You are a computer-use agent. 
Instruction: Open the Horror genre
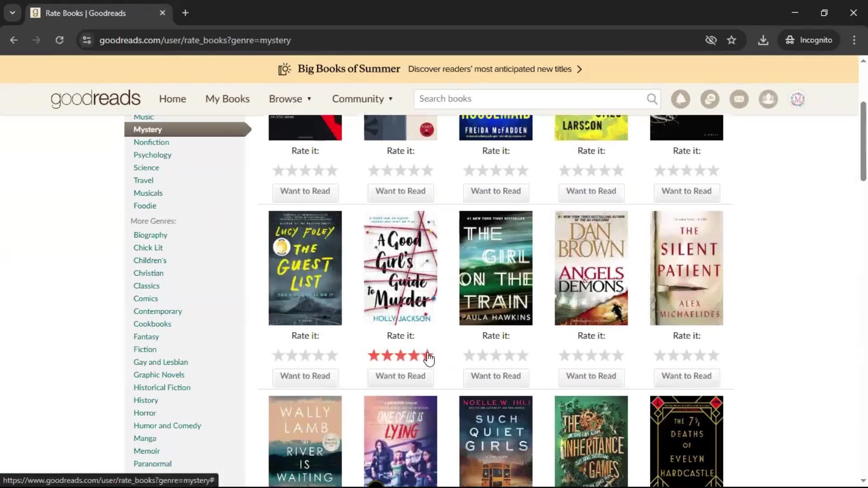click(145, 413)
